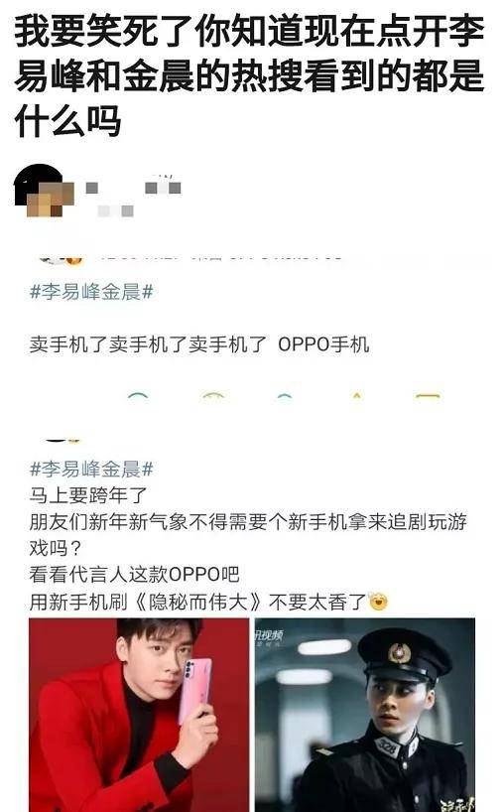
Task: Click the gold badge on the police cap
Action: (x=399, y=653)
